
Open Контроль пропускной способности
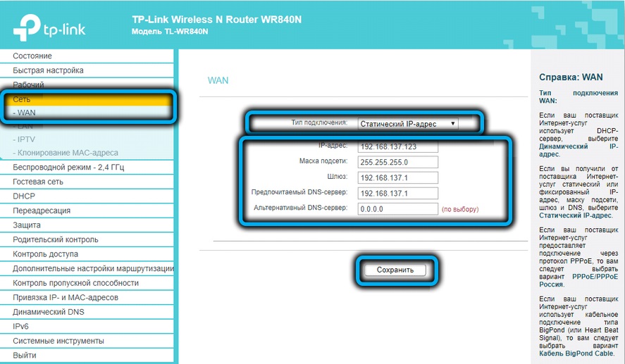click(x=87, y=283)
